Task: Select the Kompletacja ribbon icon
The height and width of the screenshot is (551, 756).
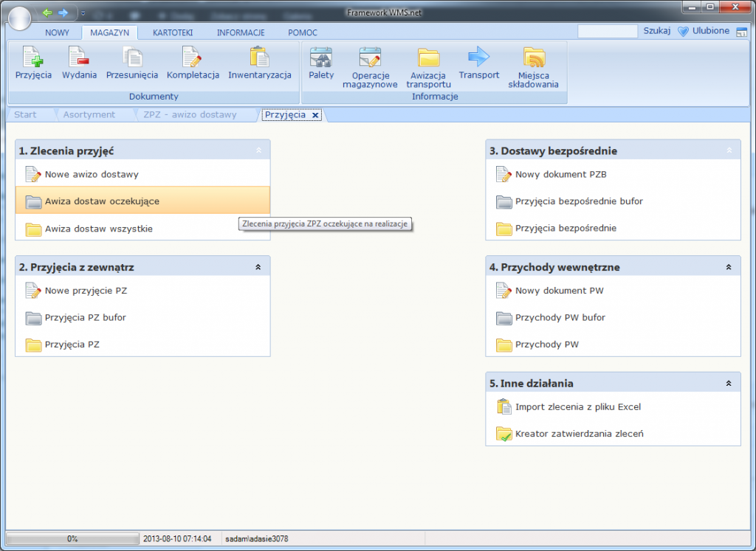Action: pos(193,58)
